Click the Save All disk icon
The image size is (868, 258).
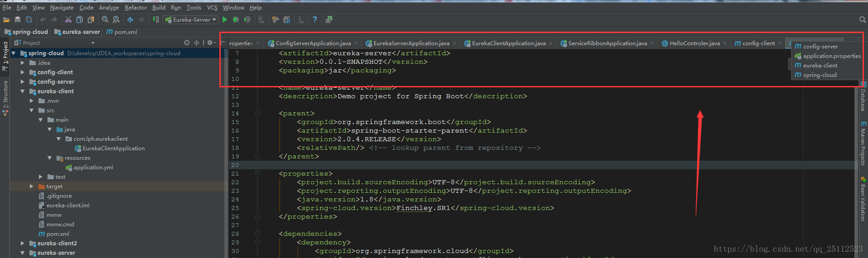click(x=18, y=19)
